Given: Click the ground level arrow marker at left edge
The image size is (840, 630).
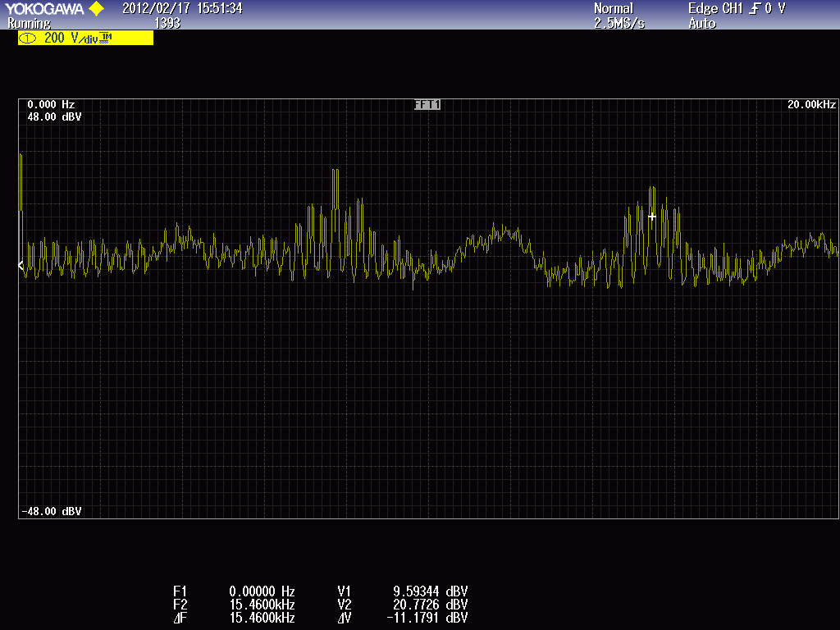Looking at the screenshot, I should (x=21, y=265).
